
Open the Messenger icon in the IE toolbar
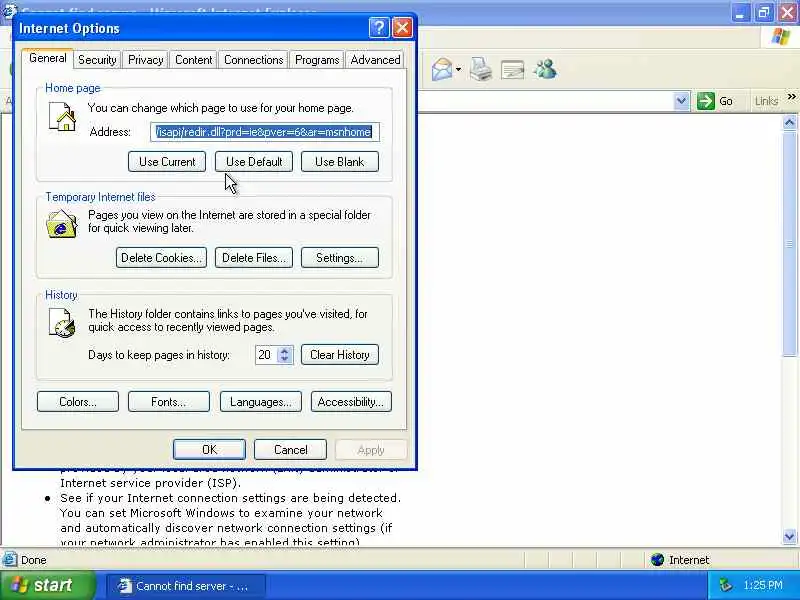coord(545,69)
